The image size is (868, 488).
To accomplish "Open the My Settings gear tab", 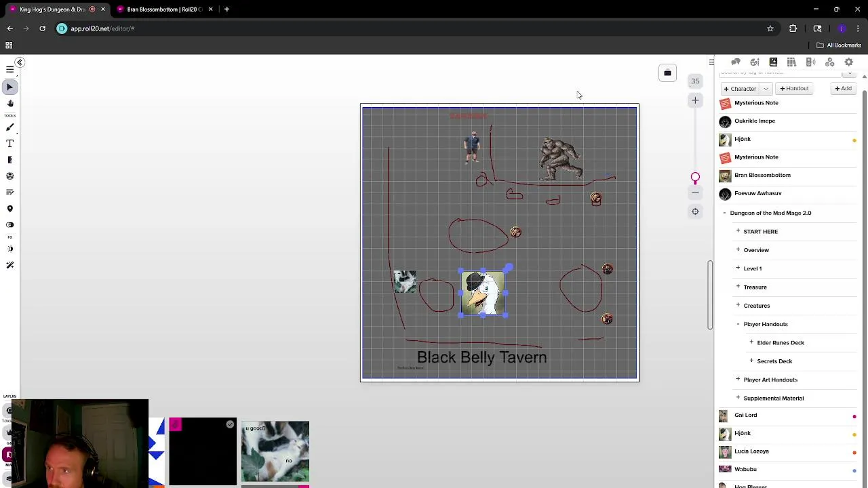I will pyautogui.click(x=848, y=62).
